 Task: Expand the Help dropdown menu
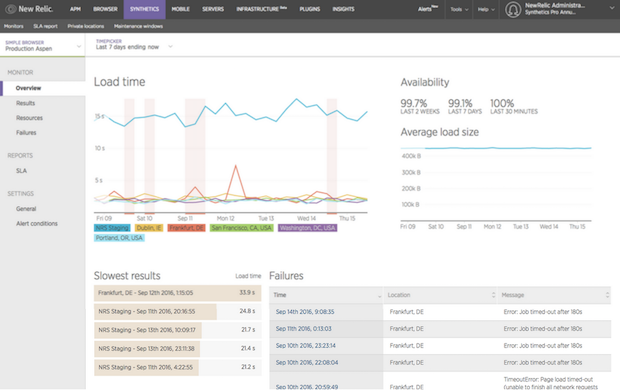click(x=486, y=9)
